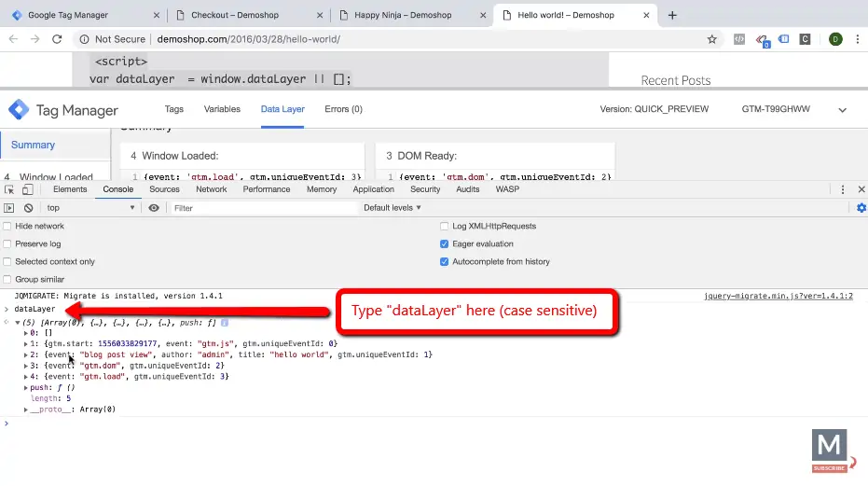Open console settings gear

tap(861, 208)
